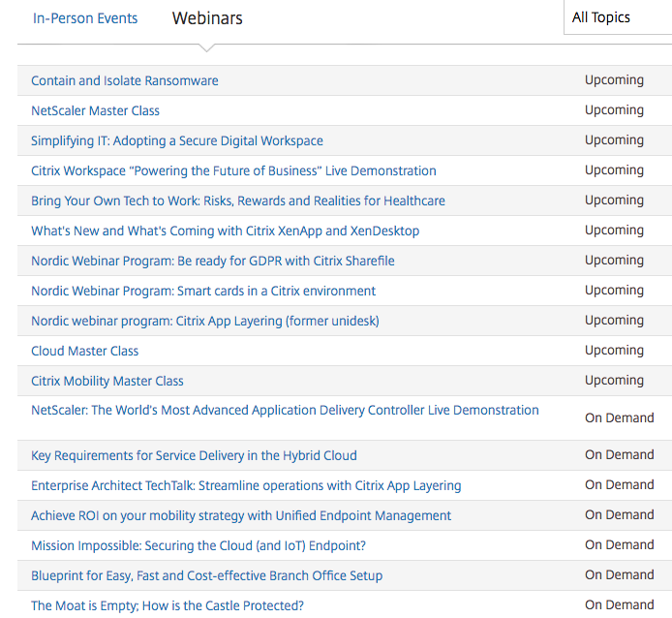The width and height of the screenshot is (672, 618).
Task: Open Simplifying IT: Adopting a Secure Digital Workspace
Action: [177, 140]
